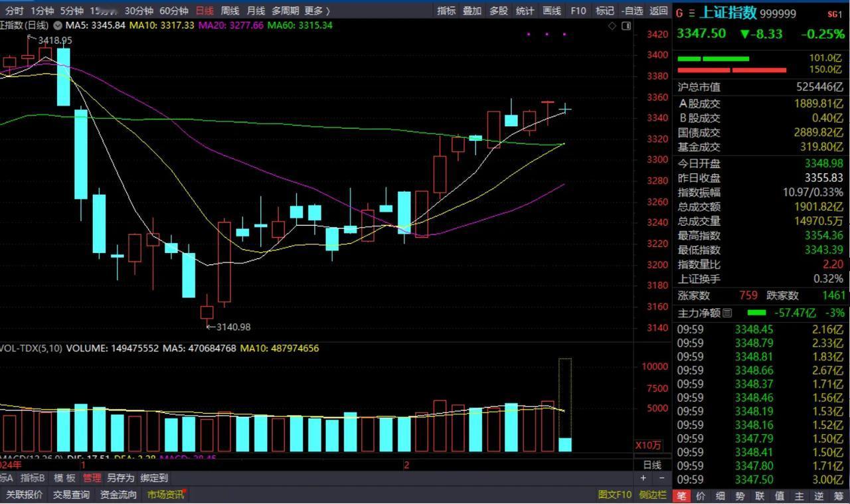
Task: Open 市场资讯 market news
Action: tap(166, 495)
